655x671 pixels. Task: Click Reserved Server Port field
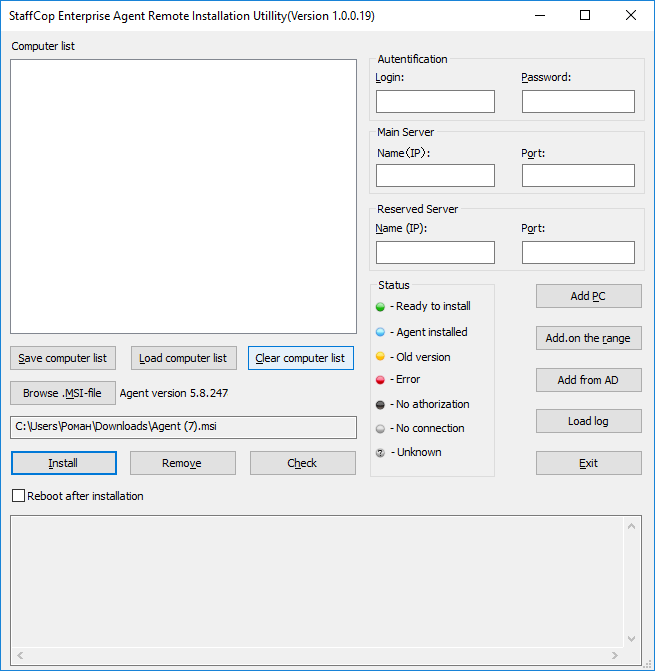[578, 252]
